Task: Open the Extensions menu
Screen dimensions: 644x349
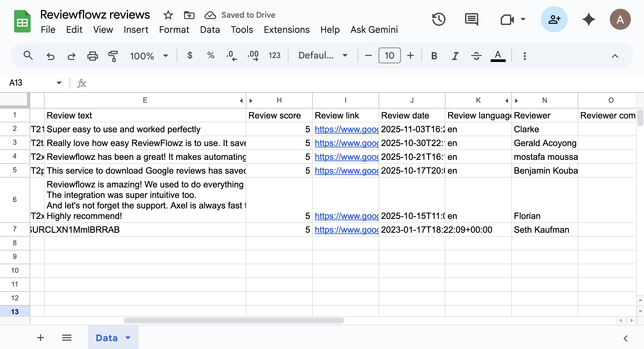Action: tap(287, 30)
